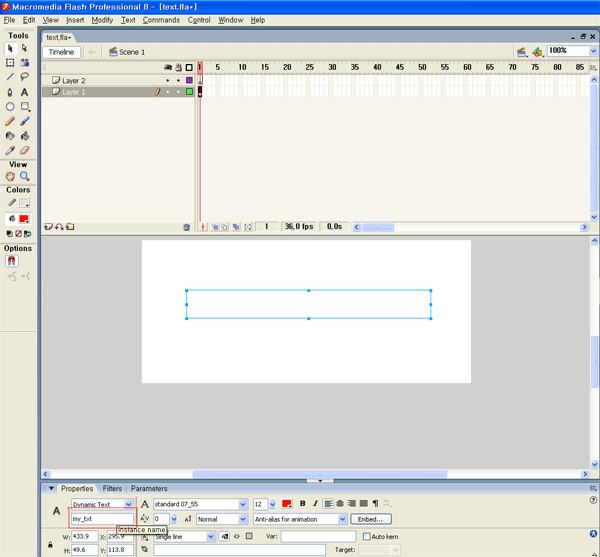Click the red text color swatch
The height and width of the screenshot is (557, 600).
point(287,504)
